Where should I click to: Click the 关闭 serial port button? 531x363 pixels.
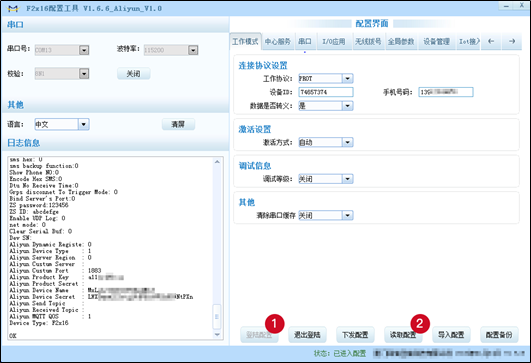(x=133, y=73)
